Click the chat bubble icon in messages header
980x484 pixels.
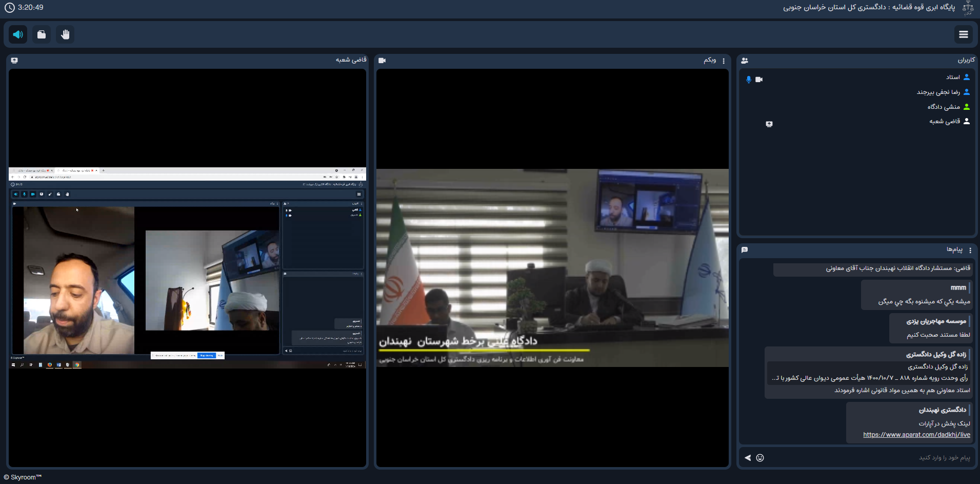coord(745,250)
